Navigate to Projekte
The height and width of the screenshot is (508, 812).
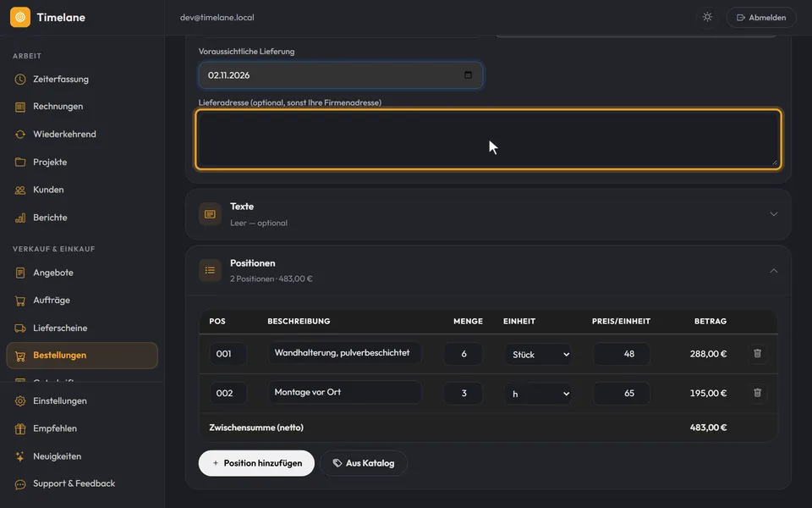coord(82,163)
